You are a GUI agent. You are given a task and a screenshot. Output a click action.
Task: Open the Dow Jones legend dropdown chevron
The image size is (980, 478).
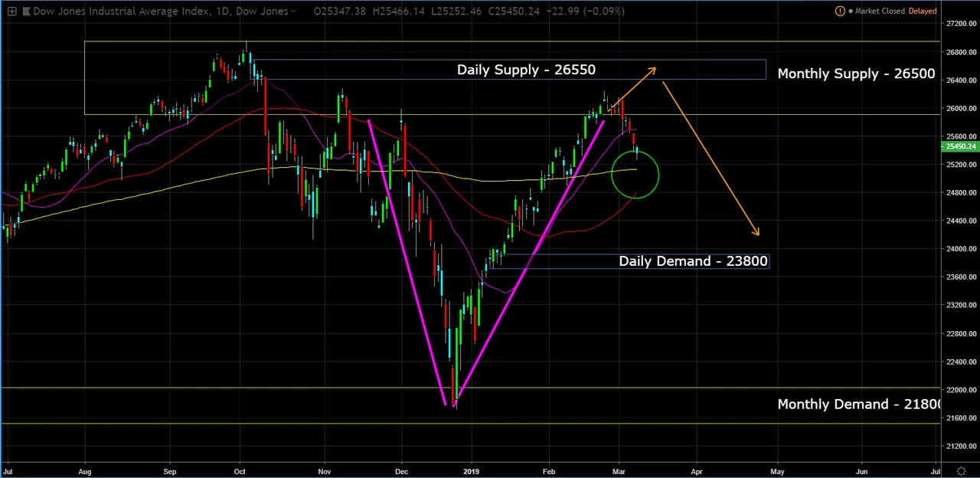[x=293, y=11]
